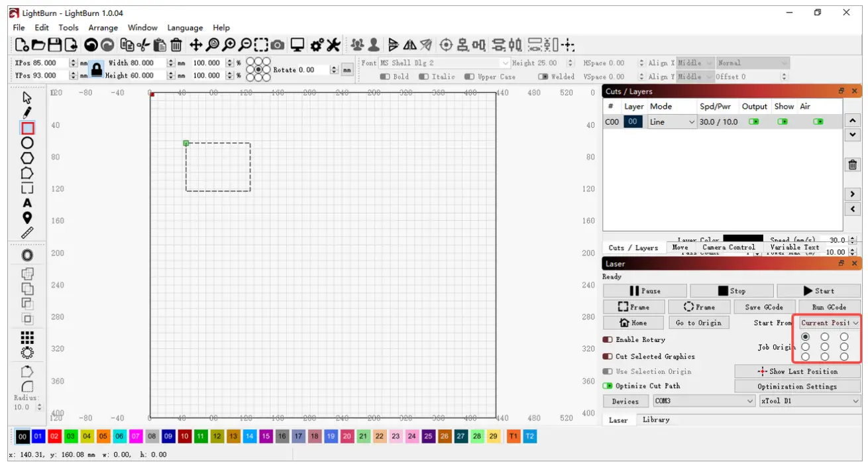Select the Polygon tool in left toolbar
Viewport: 868px width, 464px height.
click(27, 158)
